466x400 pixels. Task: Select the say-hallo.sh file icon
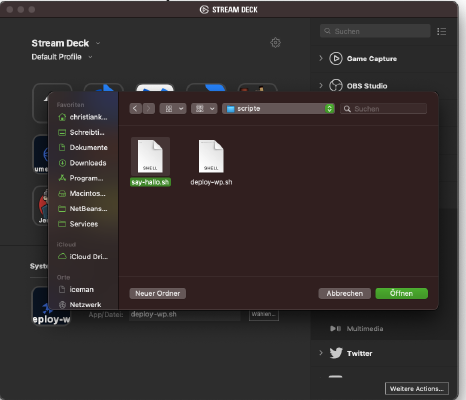pos(150,156)
